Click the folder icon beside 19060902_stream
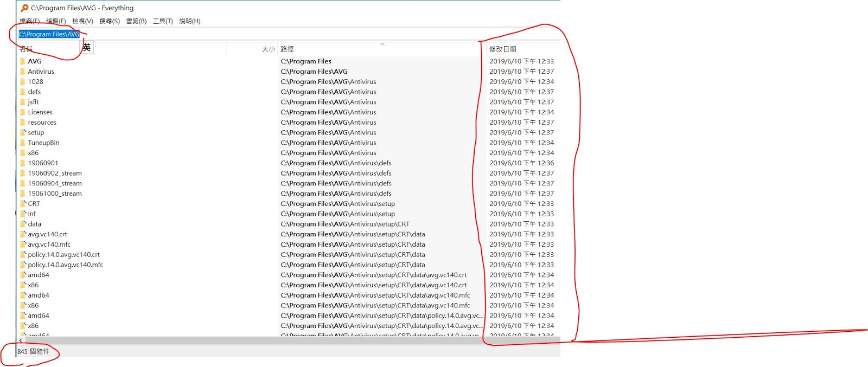 click(x=23, y=173)
